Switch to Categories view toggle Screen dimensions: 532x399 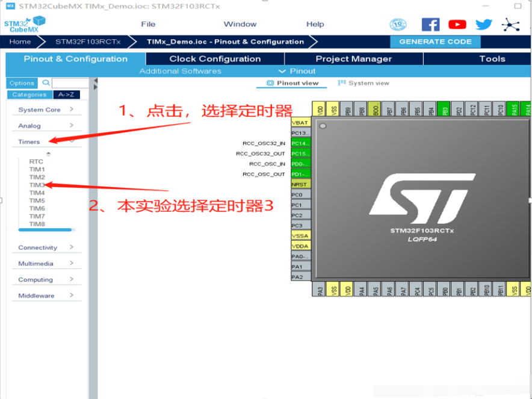pyautogui.click(x=29, y=94)
